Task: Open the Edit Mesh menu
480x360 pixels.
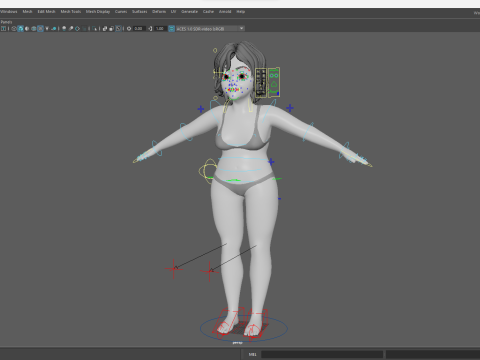Action: click(x=46, y=12)
